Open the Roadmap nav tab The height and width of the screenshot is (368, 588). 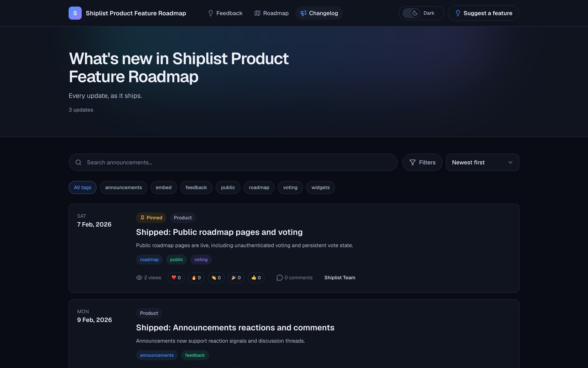tap(271, 13)
